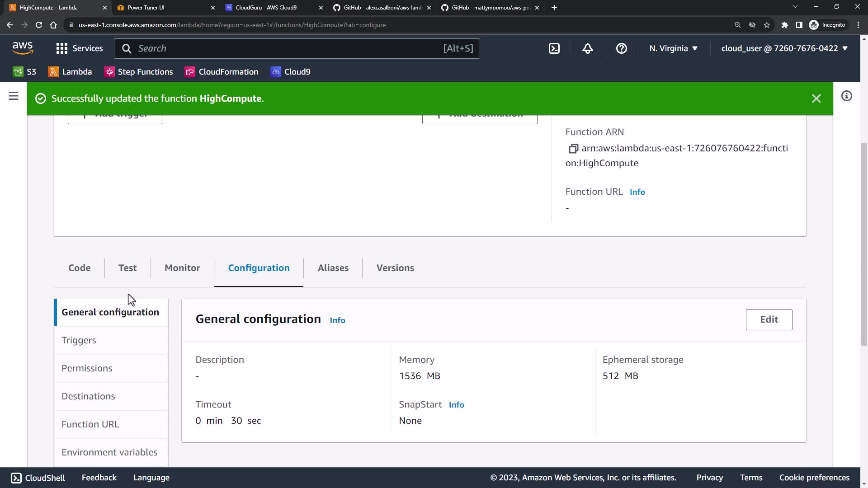The image size is (868, 488).
Task: Expand the N. Virginia region dropdown
Action: [x=673, y=48]
